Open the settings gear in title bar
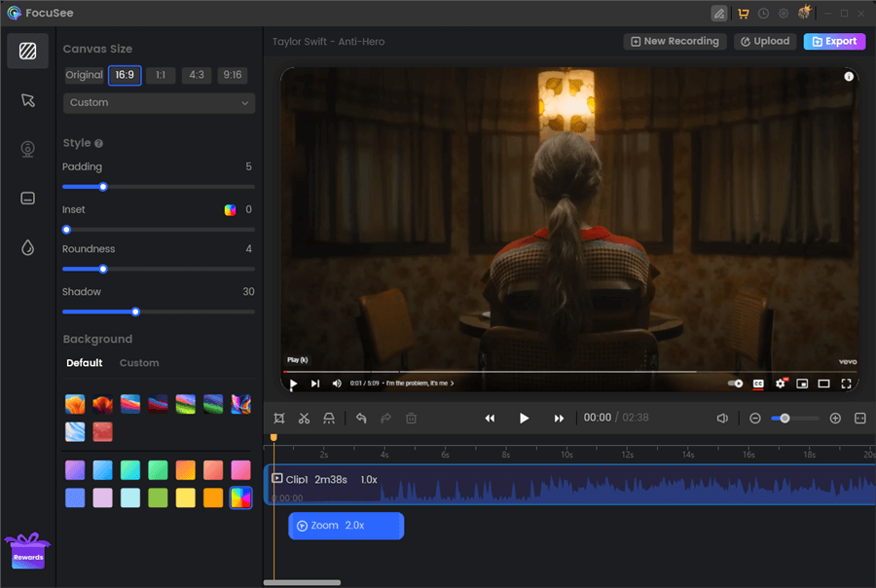Image resolution: width=876 pixels, height=588 pixels. (784, 14)
